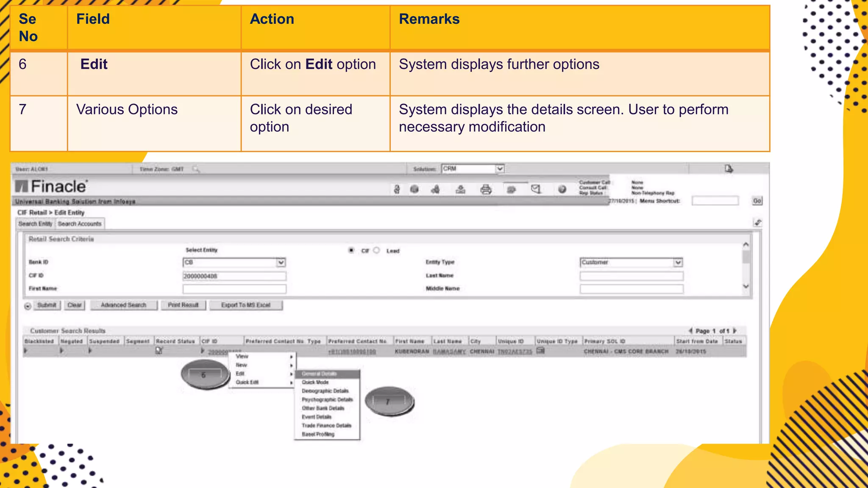The height and width of the screenshot is (488, 868).
Task: Click search criteria scrollbar down arrow
Action: (x=746, y=287)
